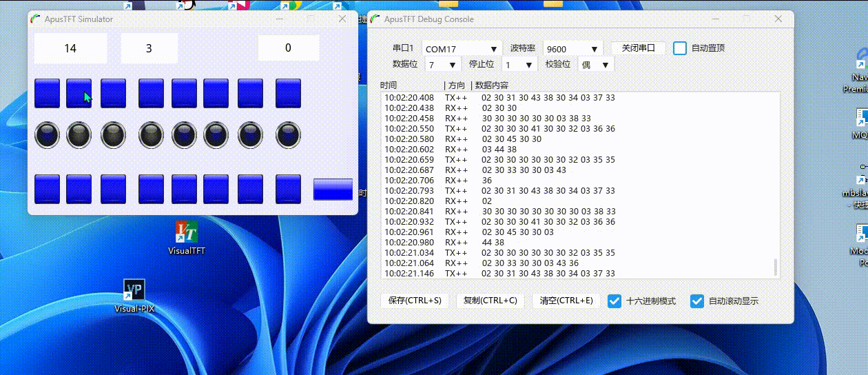Viewport: 868px width, 375px height.
Task: Select the log row at 10:02:20.602
Action: [577, 150]
